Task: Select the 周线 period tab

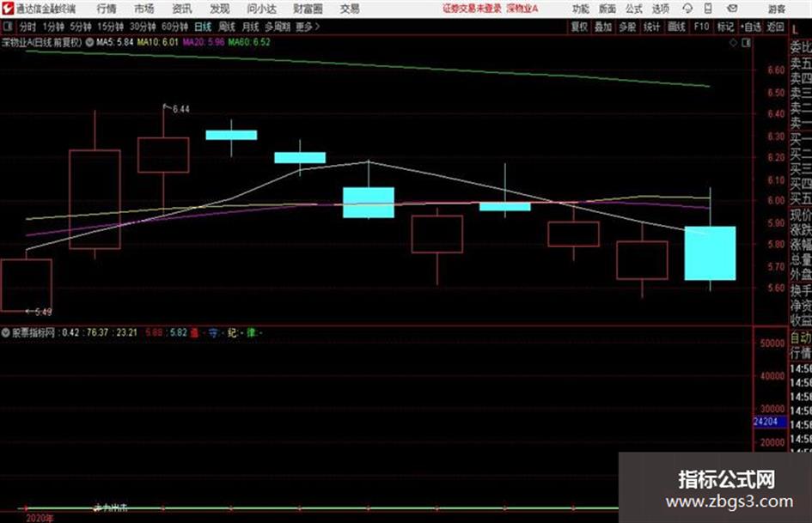Action: (x=227, y=27)
